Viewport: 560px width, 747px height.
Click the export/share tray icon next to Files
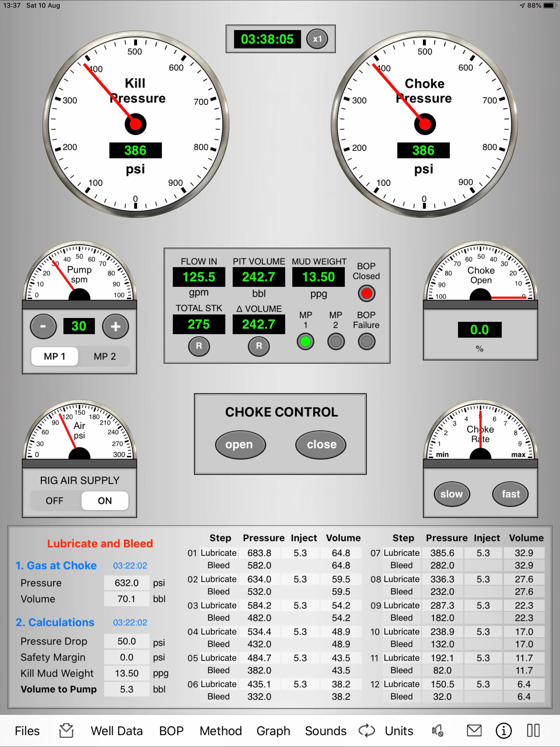[x=66, y=730]
